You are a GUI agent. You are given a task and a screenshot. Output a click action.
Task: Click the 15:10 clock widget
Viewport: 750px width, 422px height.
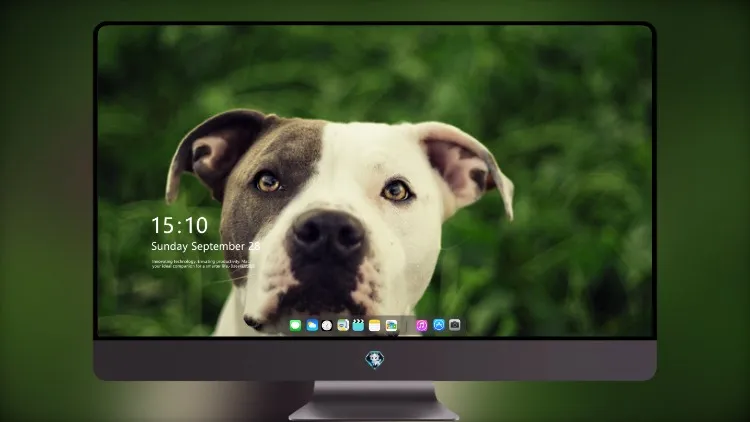click(179, 225)
